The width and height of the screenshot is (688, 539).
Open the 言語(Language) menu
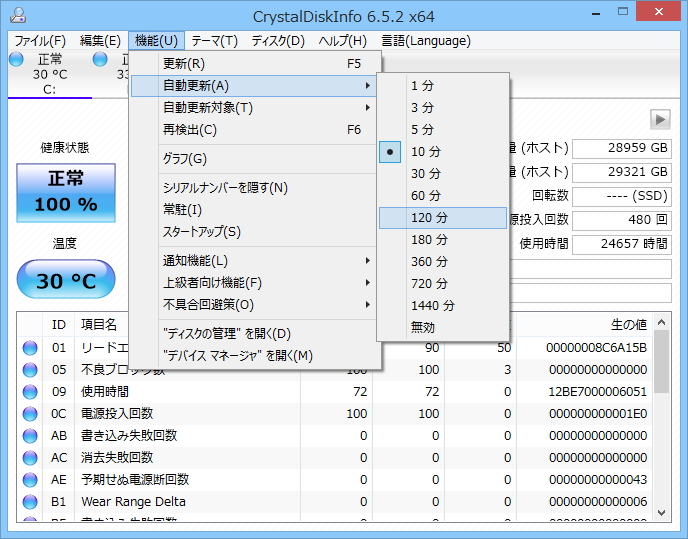click(426, 41)
